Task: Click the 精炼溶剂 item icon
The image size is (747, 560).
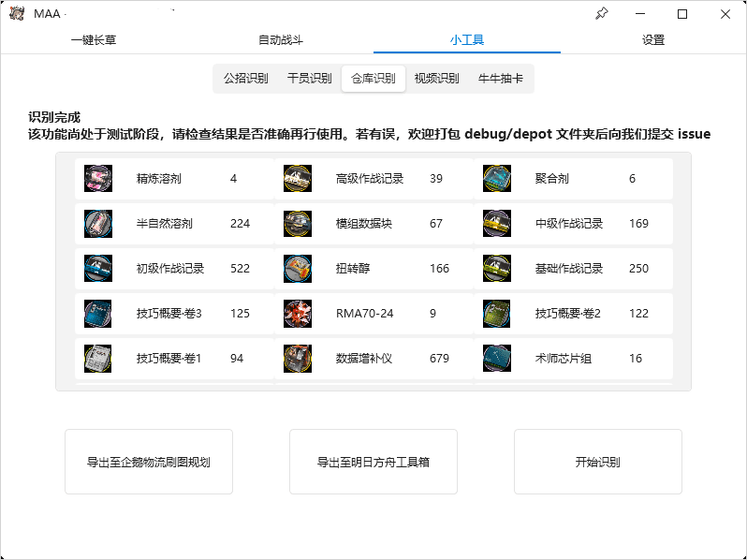Action: pos(98,179)
